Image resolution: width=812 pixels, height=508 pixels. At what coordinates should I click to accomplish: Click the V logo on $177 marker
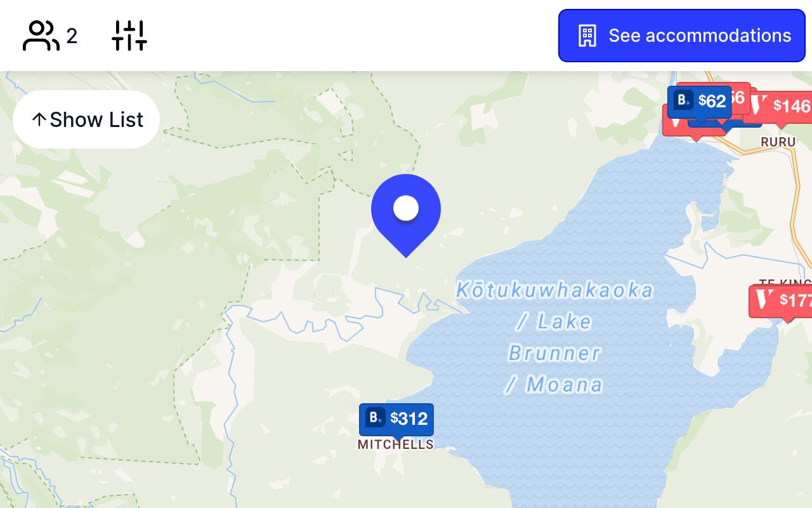coord(766,299)
